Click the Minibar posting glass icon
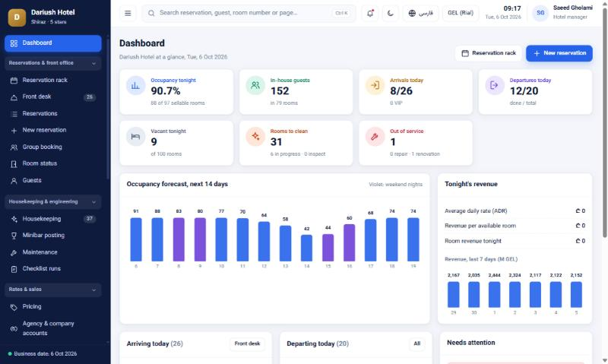This screenshot has width=608, height=364. [14, 236]
